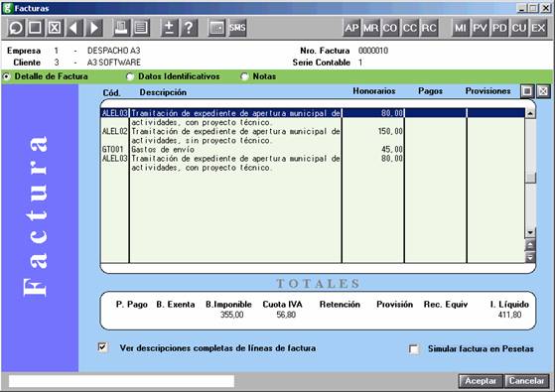Click the invoice lines scrollbar thumb
Viewport: 555px width, 392px height.
pos(530,178)
